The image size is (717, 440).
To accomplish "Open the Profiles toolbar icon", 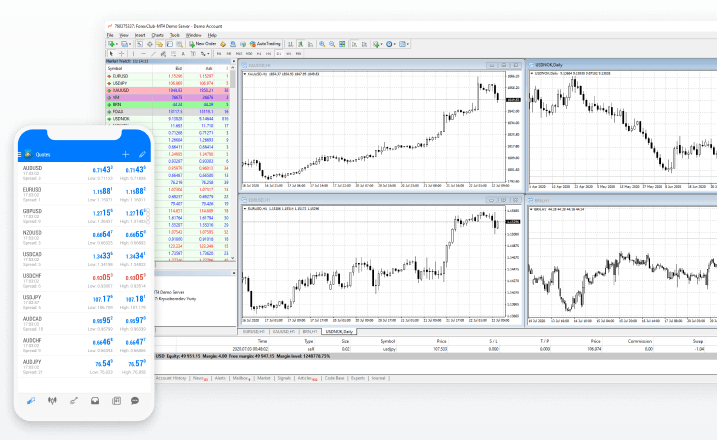I will 126,44.
